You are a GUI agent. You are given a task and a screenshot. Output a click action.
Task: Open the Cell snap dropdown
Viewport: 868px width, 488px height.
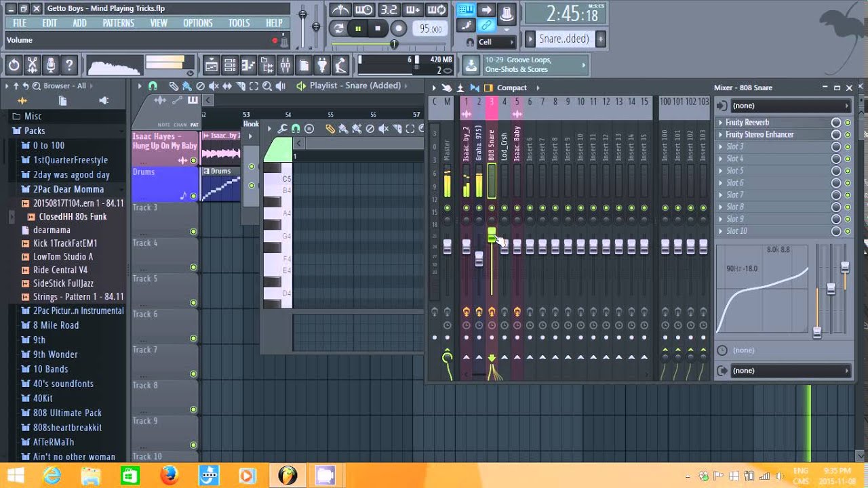coord(496,42)
